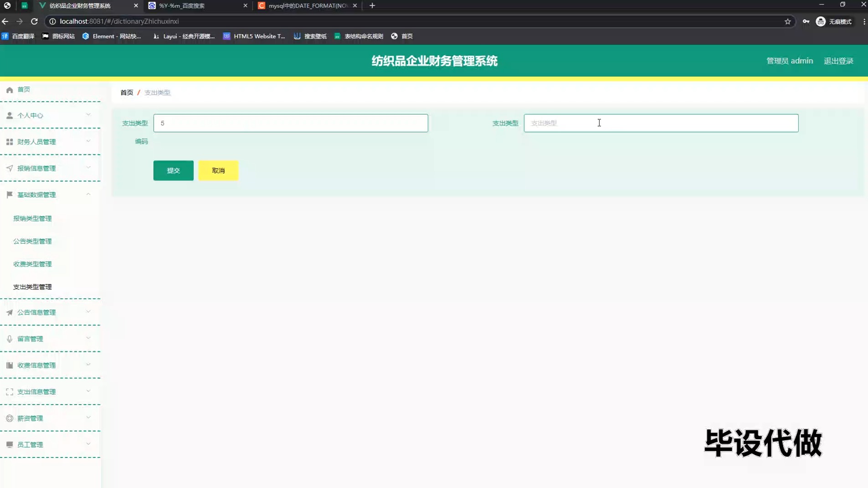This screenshot has width=868, height=488.
Task: Open a new browser tab with plus icon
Action: click(372, 5)
